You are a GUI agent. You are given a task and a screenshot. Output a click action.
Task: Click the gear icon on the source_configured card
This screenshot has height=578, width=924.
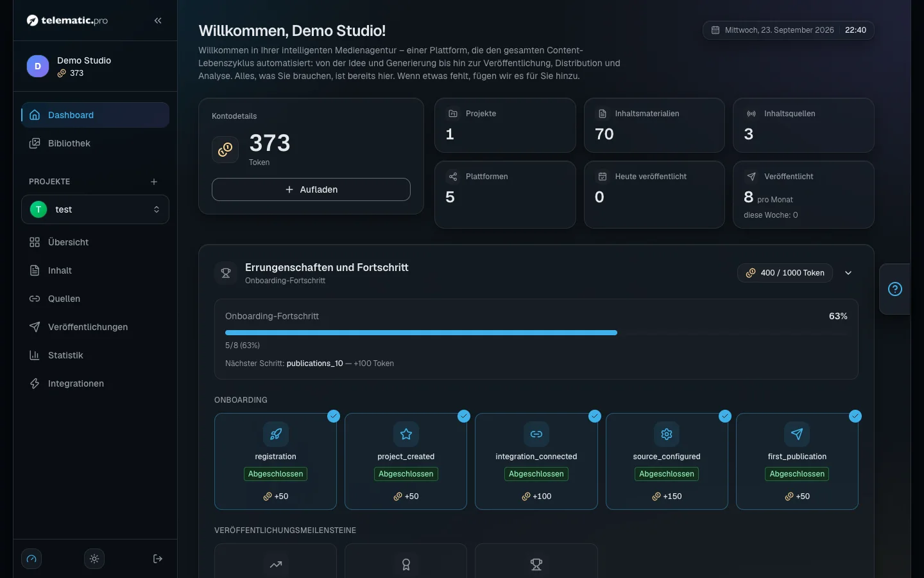coord(667,434)
